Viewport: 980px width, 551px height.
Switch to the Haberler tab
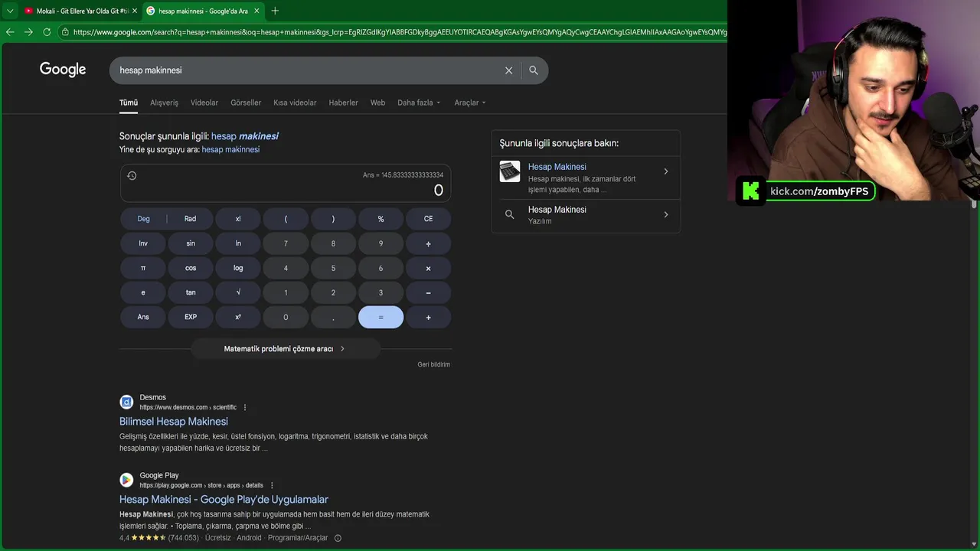click(343, 103)
